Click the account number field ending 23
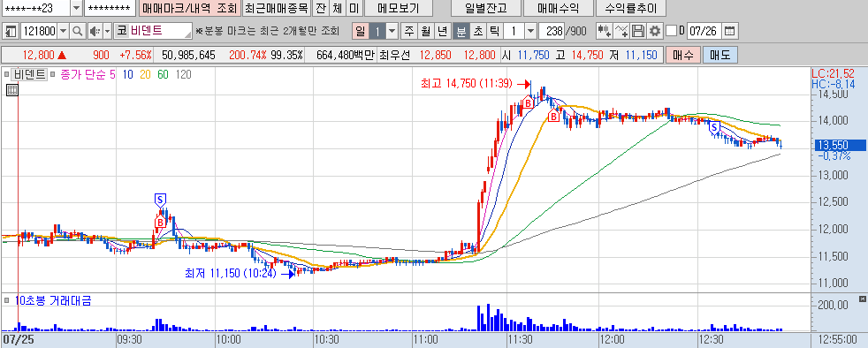Screen dimensions: 868x348 point(36,8)
